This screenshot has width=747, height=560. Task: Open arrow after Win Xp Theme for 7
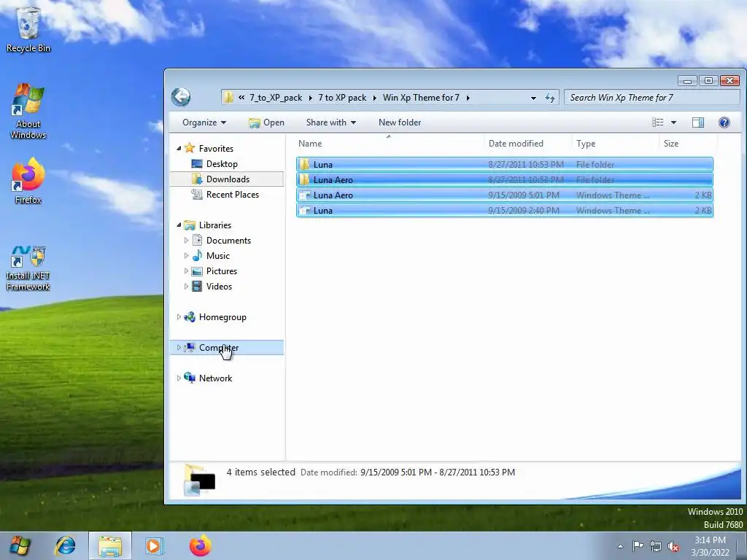468,98
